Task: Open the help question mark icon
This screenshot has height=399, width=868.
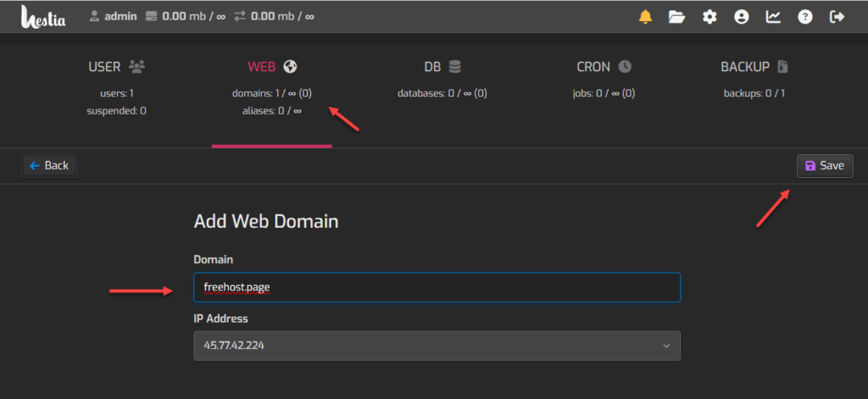Action: (805, 17)
